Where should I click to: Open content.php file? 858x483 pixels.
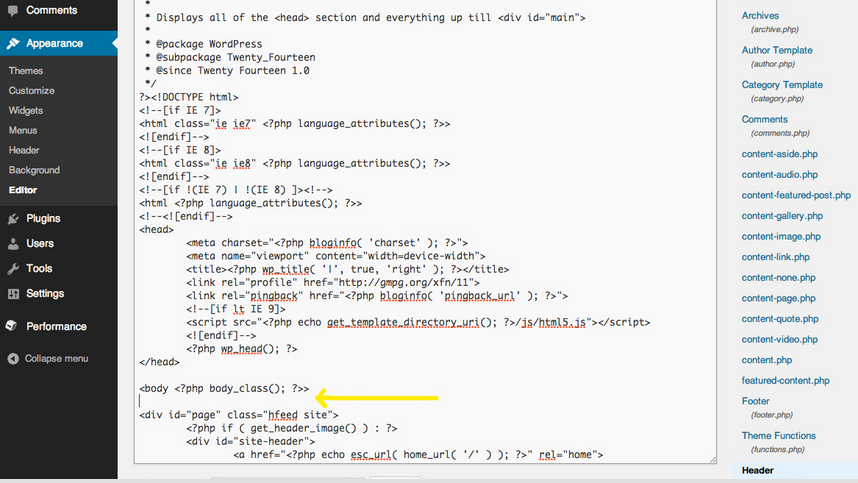767,360
